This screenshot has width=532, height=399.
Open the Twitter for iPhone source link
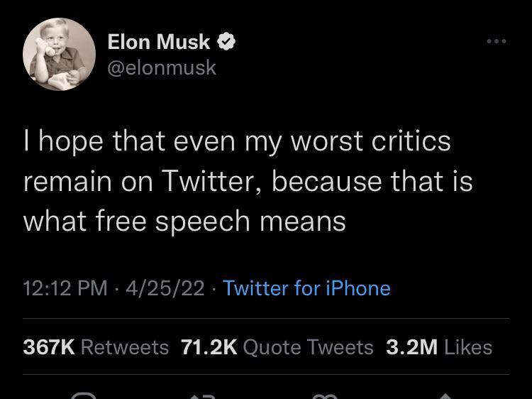coord(306,288)
